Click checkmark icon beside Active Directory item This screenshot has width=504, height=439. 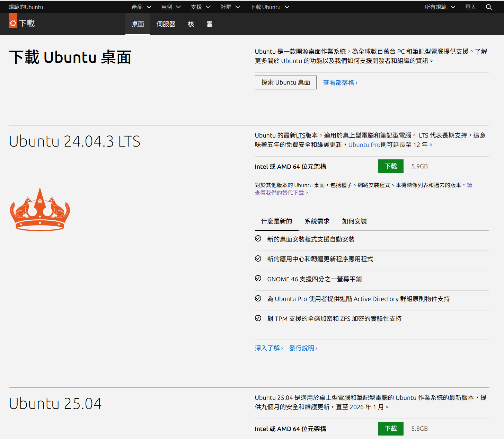click(x=258, y=299)
